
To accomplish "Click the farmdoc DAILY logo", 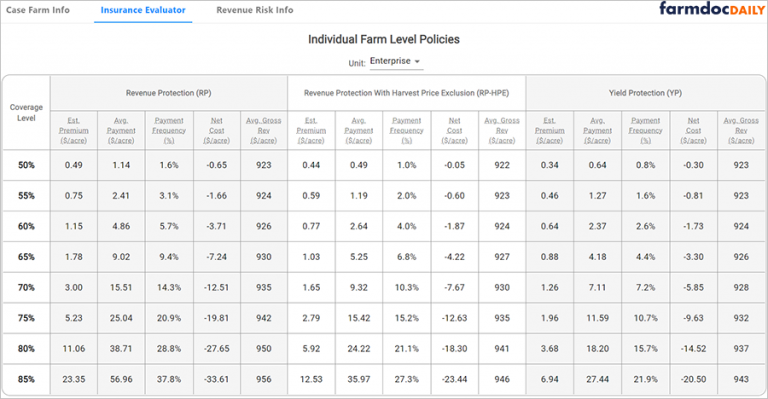I will pyautogui.click(x=711, y=9).
